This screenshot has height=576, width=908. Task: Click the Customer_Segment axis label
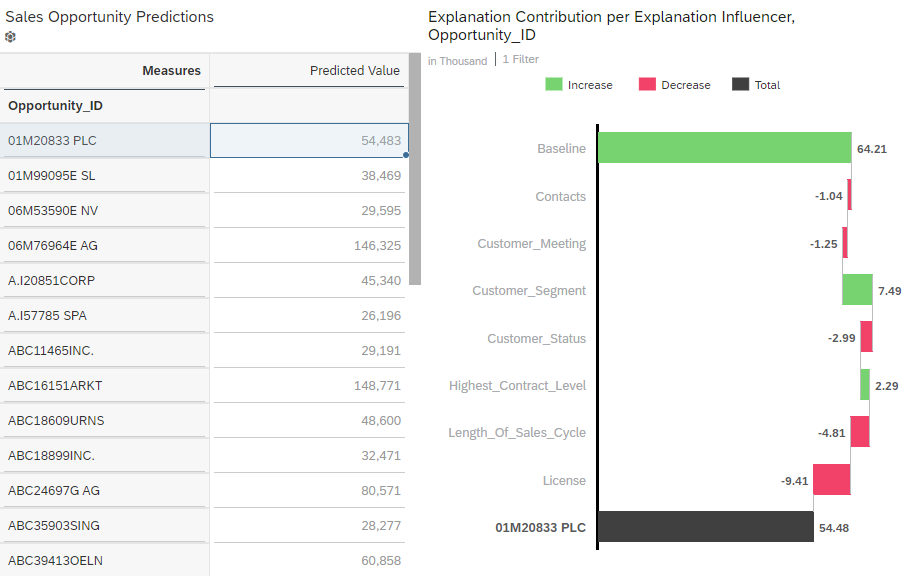click(529, 291)
